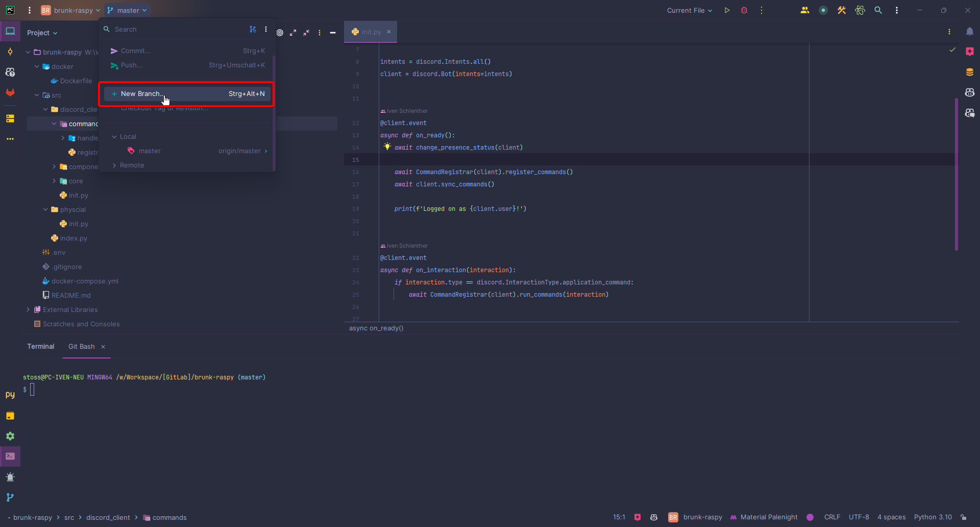The width and height of the screenshot is (980, 527).
Task: Click the Python 3.10 interpreter status
Action: point(933,517)
